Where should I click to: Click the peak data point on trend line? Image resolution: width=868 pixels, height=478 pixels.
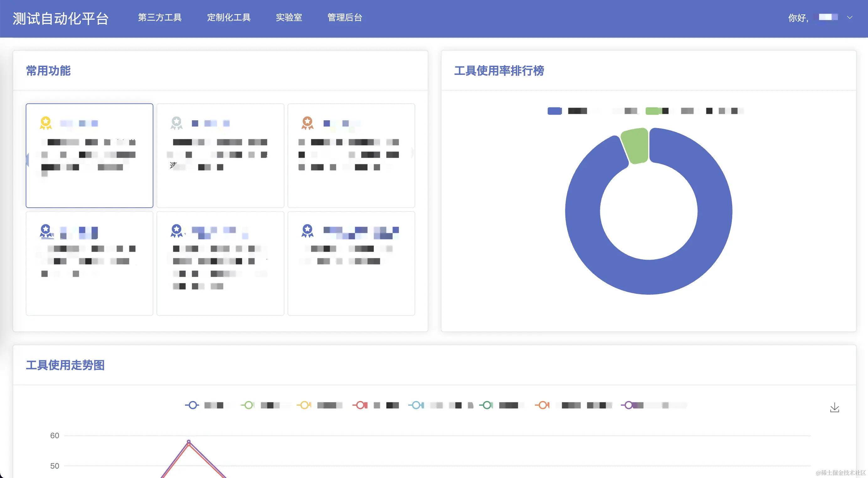tap(189, 442)
